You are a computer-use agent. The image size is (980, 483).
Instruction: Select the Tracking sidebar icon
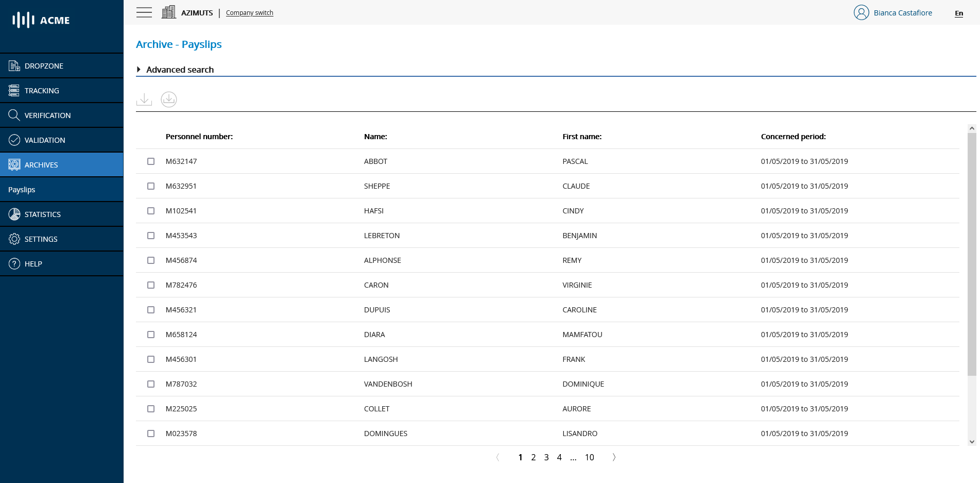coord(14,90)
